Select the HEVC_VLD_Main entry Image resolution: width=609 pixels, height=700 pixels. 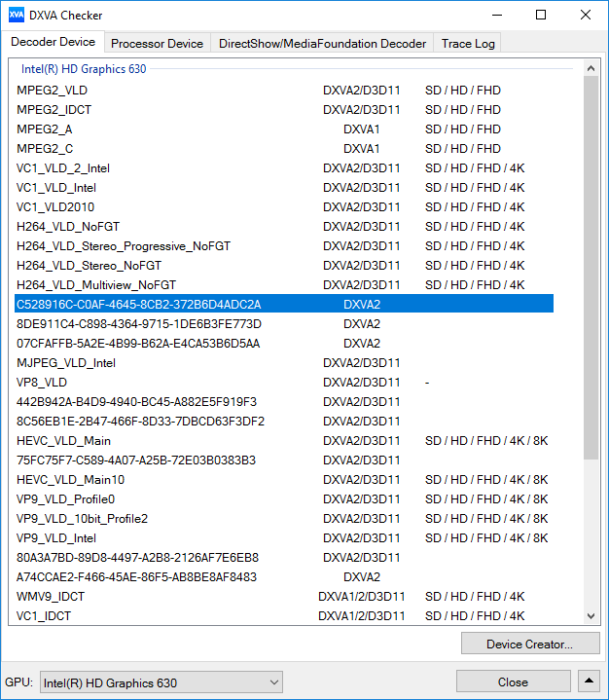284,441
